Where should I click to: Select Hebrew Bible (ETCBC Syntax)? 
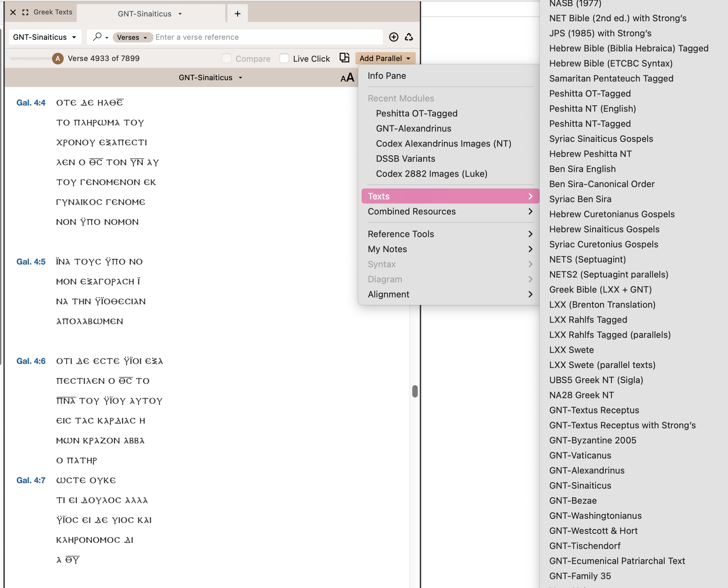611,63
